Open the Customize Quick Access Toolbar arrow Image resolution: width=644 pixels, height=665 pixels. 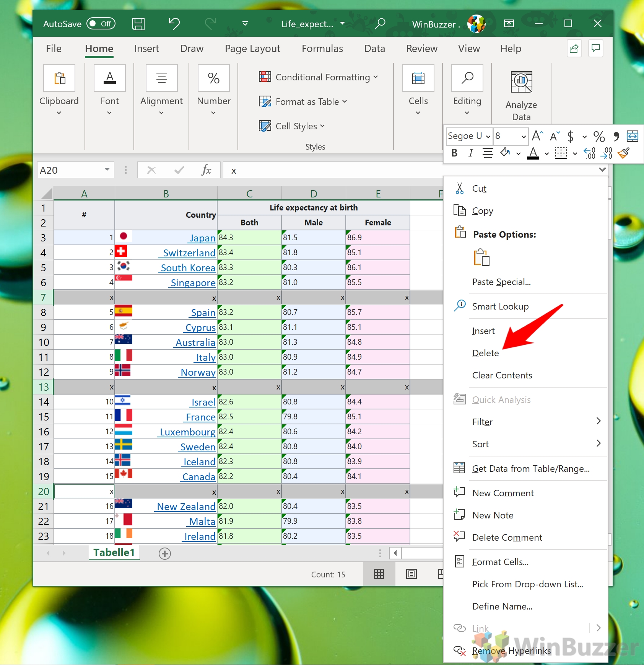pos(245,24)
